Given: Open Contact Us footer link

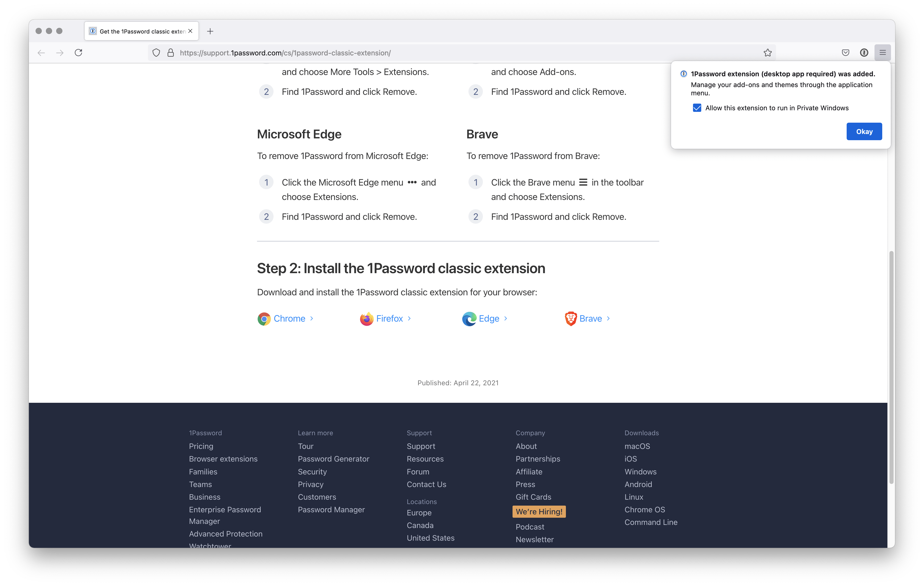Looking at the screenshot, I should [x=426, y=484].
